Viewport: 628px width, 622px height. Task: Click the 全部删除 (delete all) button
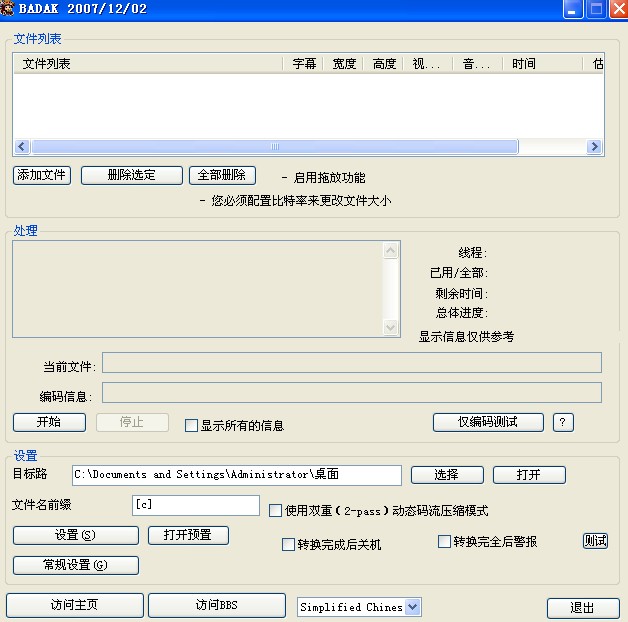222,175
